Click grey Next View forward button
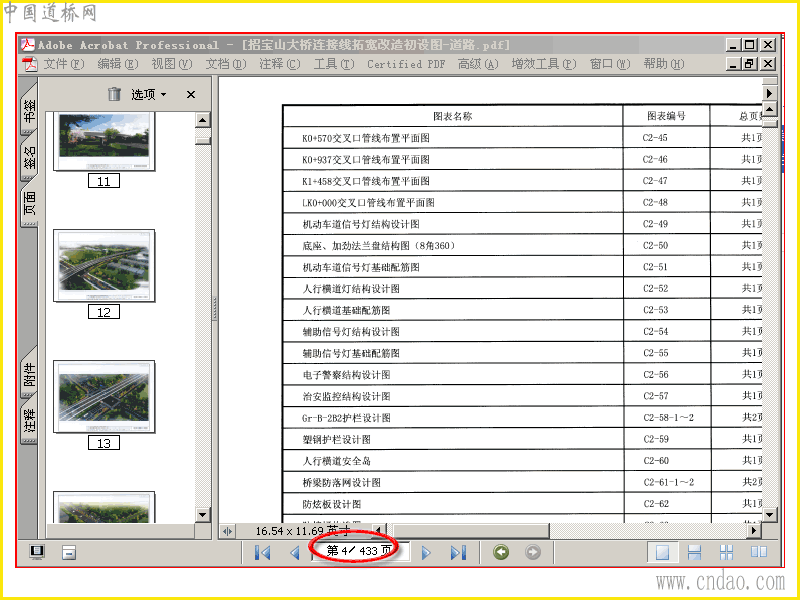Image resolution: width=800 pixels, height=600 pixels. pos(533,552)
